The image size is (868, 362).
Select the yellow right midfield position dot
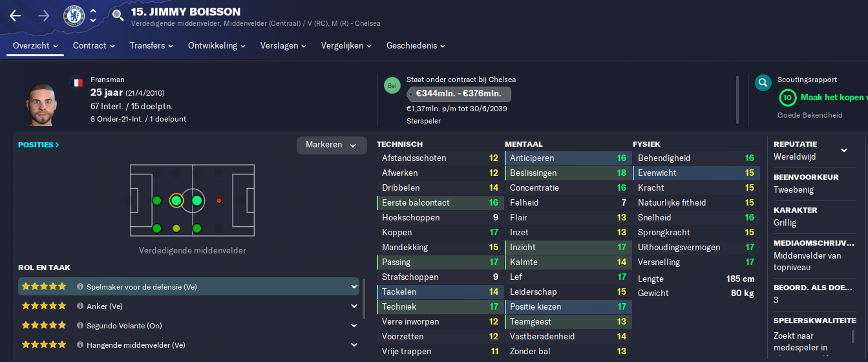point(176,228)
